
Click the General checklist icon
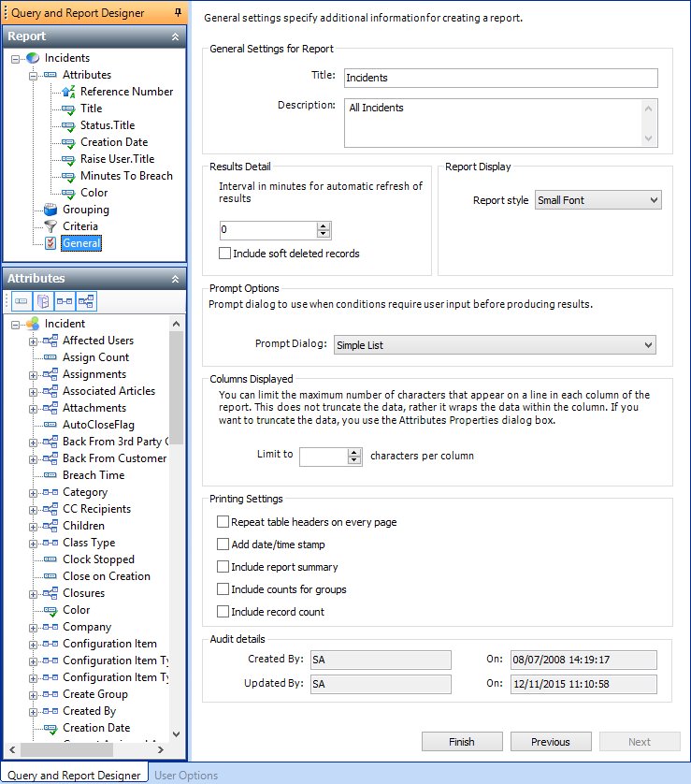click(x=50, y=243)
